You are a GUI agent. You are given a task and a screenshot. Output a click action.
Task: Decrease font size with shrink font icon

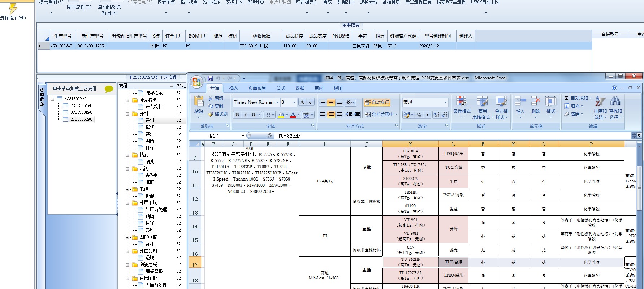coord(310,102)
